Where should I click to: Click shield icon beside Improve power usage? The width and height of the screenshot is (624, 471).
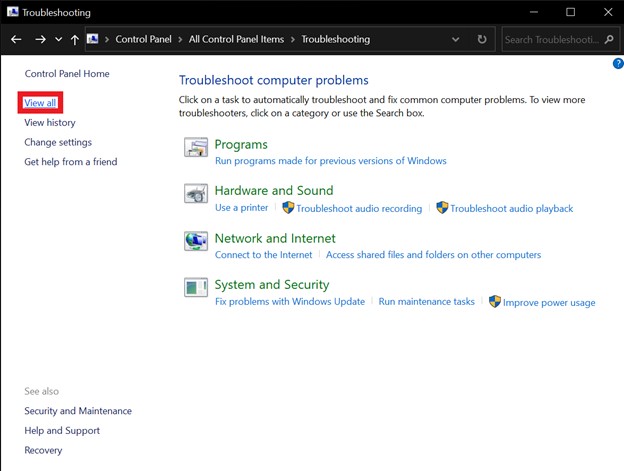coord(495,302)
